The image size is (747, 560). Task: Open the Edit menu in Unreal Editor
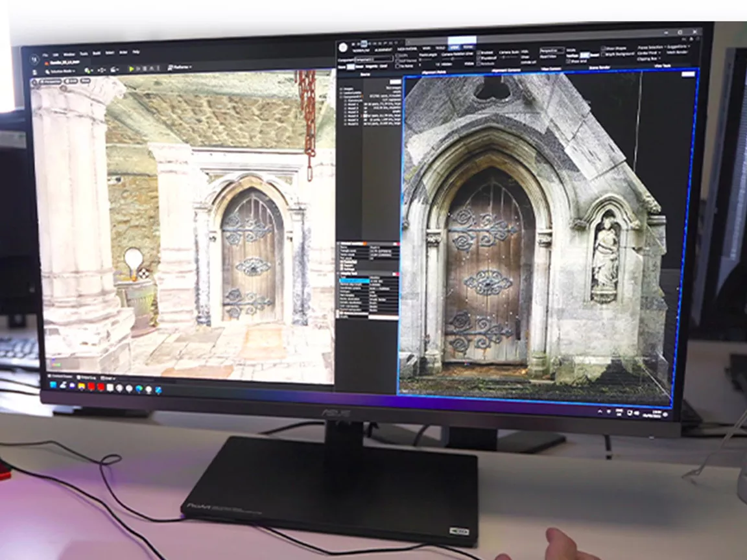point(56,54)
